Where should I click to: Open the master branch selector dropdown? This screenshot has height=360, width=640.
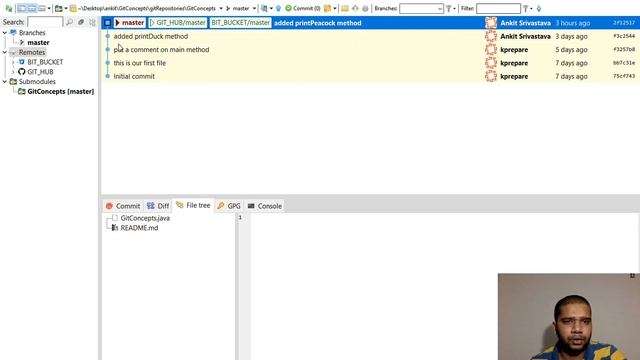pos(254,9)
